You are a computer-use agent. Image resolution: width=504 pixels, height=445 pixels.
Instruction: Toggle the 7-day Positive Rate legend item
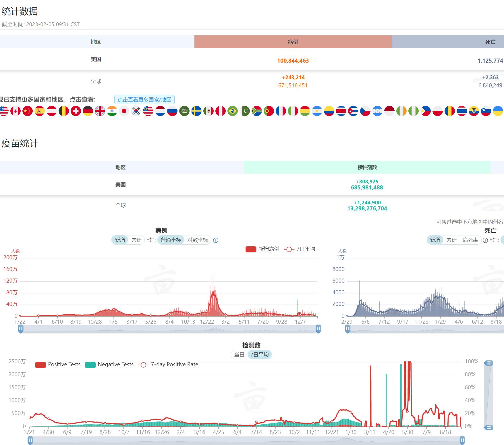(x=168, y=365)
